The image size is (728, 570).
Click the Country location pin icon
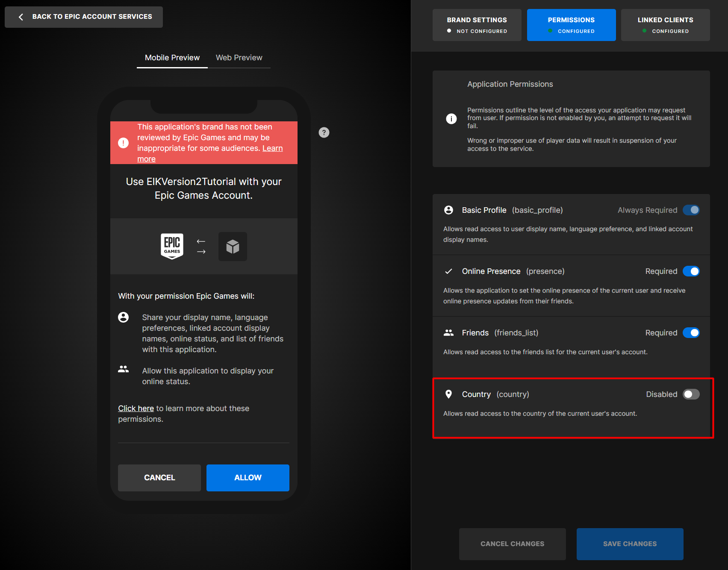click(x=448, y=394)
